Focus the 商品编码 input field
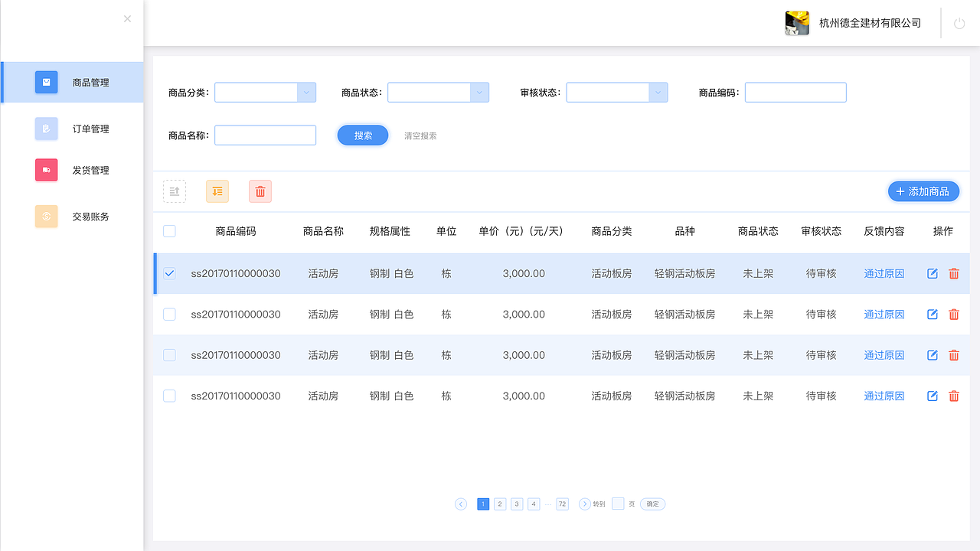 click(795, 93)
